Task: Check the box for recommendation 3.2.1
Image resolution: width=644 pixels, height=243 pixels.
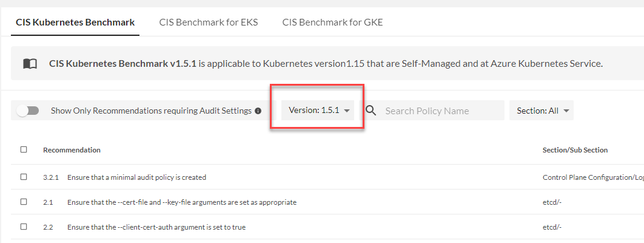Action: pyautogui.click(x=24, y=177)
